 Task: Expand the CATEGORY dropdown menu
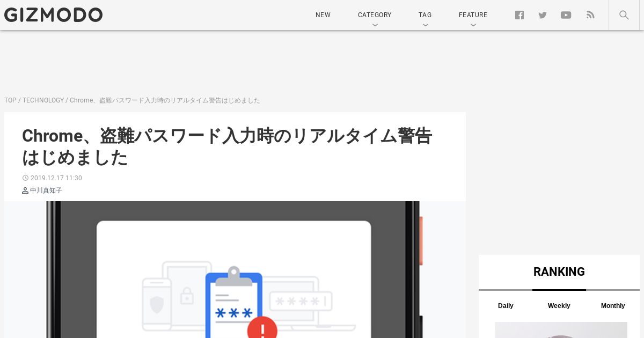coord(375,15)
